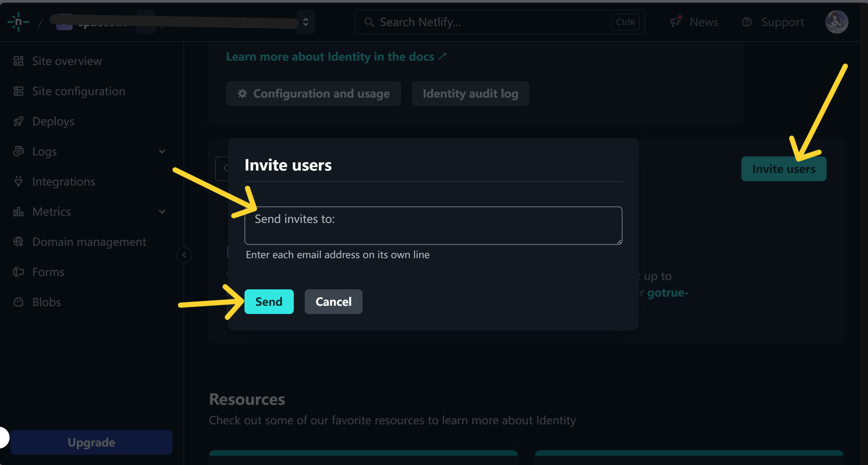Click the Netlify logo icon

point(18,22)
